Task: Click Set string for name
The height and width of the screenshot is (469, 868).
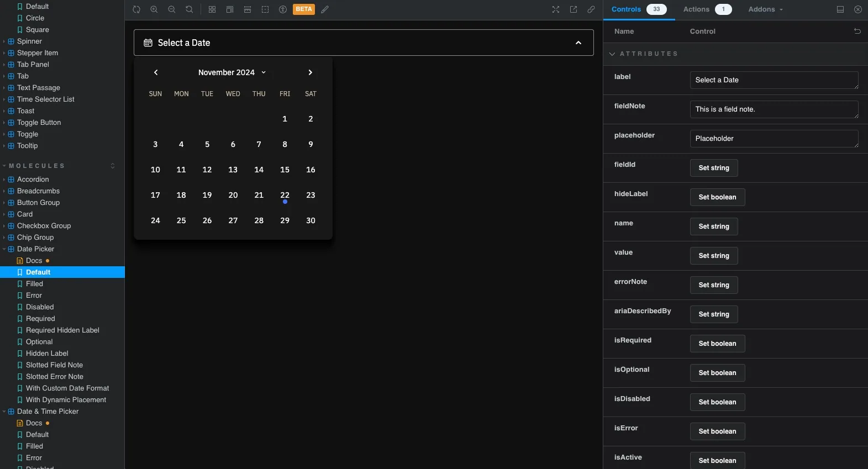Action: tap(714, 226)
